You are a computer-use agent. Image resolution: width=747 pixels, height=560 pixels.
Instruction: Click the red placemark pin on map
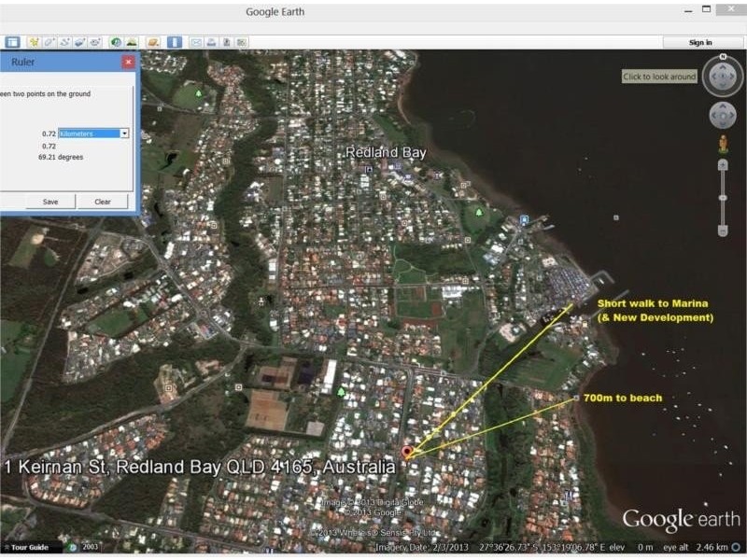406,452
